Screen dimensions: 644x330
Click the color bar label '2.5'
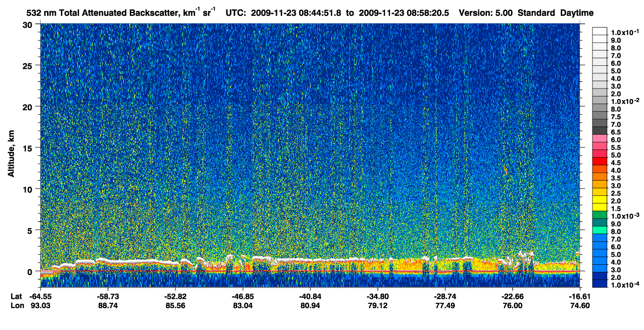[x=617, y=193]
